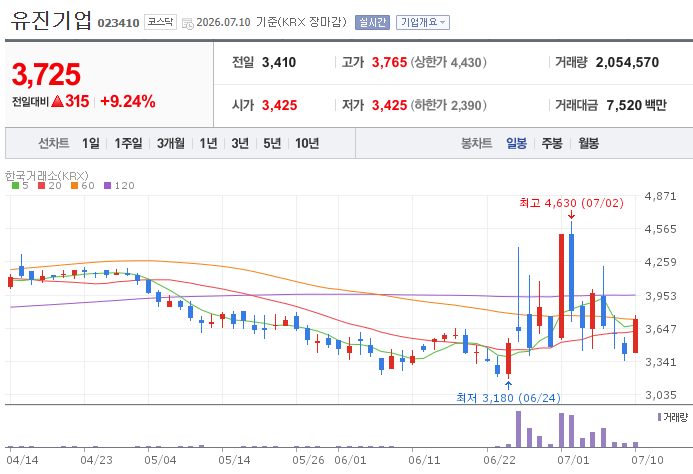Image resolution: width=693 pixels, height=474 pixels.
Task: Click the +9.24% change value
Action: point(128,101)
